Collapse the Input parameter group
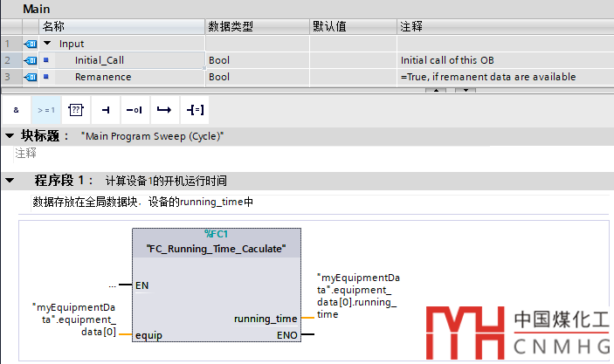 (47, 43)
